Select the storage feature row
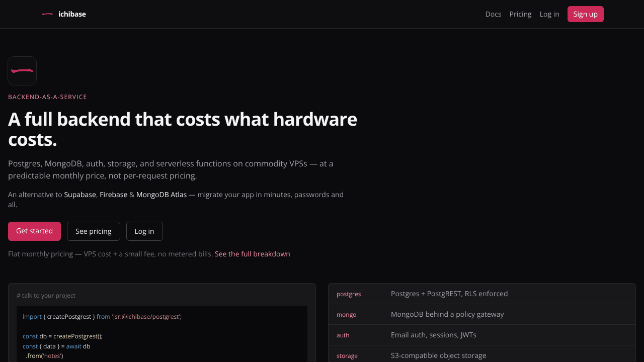Image resolution: width=644 pixels, height=362 pixels. (482, 355)
